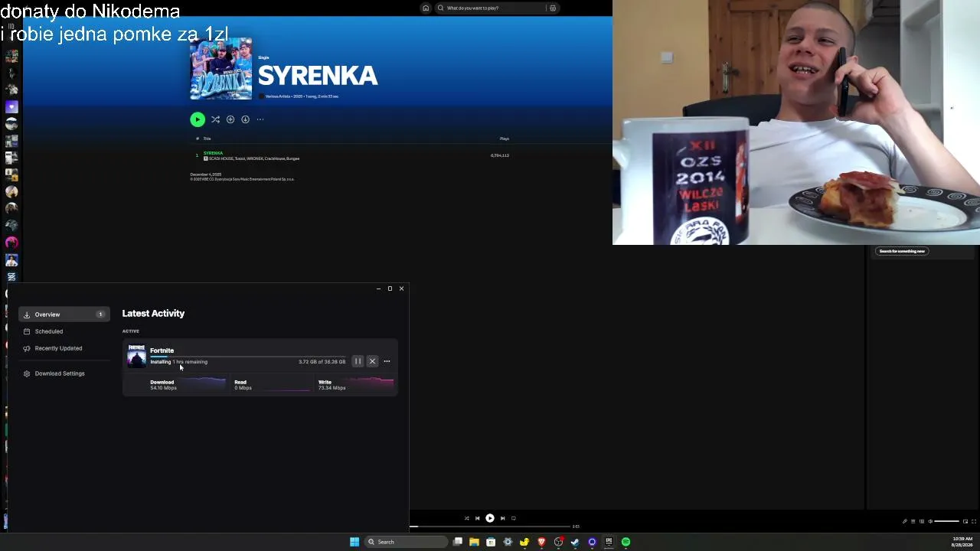Click 'Search for something new' button
The height and width of the screenshot is (551, 980).
pyautogui.click(x=902, y=251)
